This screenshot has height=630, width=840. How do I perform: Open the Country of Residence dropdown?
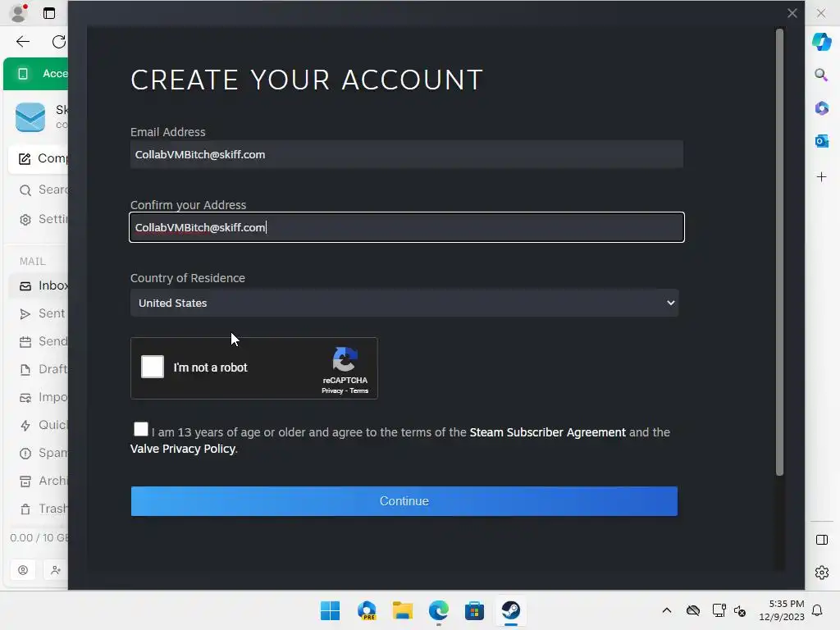(404, 303)
